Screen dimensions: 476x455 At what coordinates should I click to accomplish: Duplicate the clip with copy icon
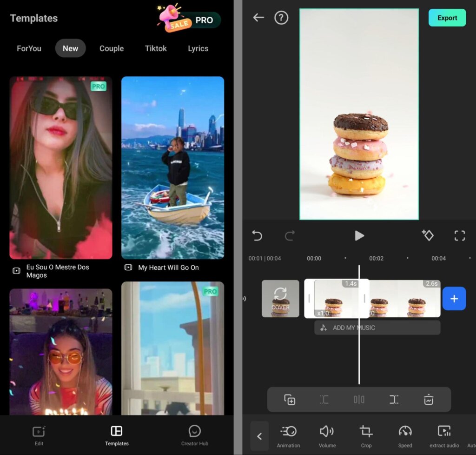tap(290, 400)
